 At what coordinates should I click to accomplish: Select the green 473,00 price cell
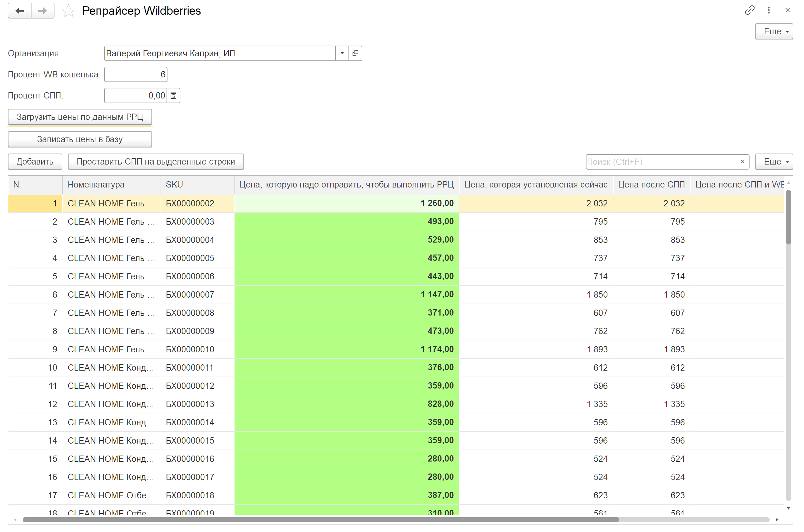(347, 331)
